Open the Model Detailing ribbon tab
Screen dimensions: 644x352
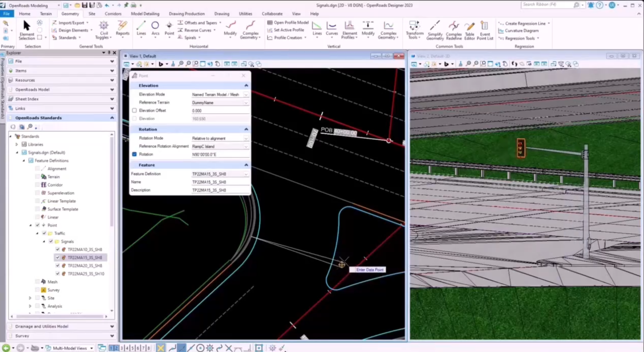click(x=145, y=14)
